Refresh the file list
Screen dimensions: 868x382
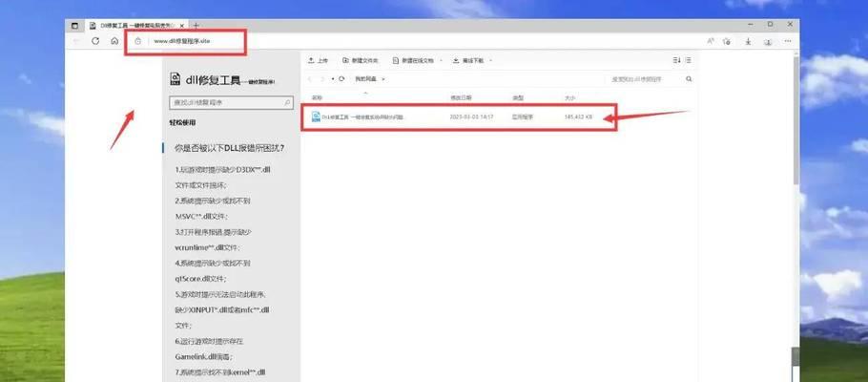tap(341, 78)
